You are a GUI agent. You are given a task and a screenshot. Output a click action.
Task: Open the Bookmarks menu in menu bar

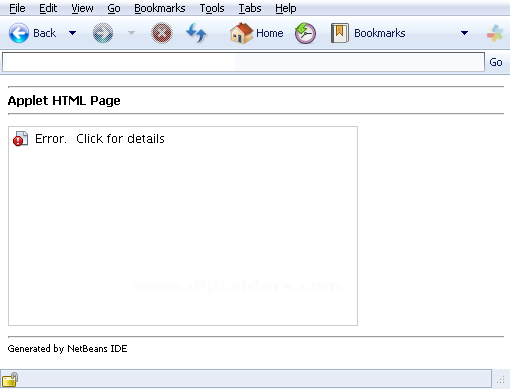(160, 8)
